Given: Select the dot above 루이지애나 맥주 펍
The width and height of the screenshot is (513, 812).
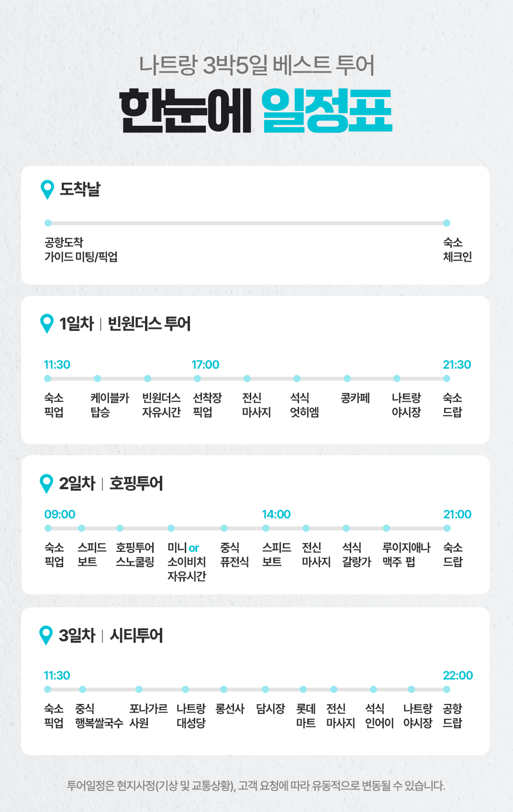Looking at the screenshot, I should click(386, 528).
